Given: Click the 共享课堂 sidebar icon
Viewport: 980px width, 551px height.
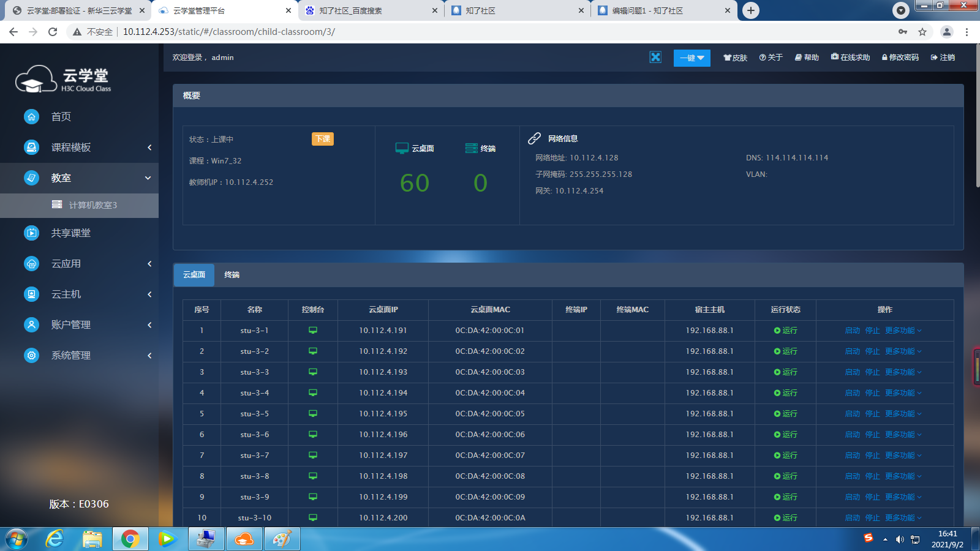Looking at the screenshot, I should pos(31,233).
